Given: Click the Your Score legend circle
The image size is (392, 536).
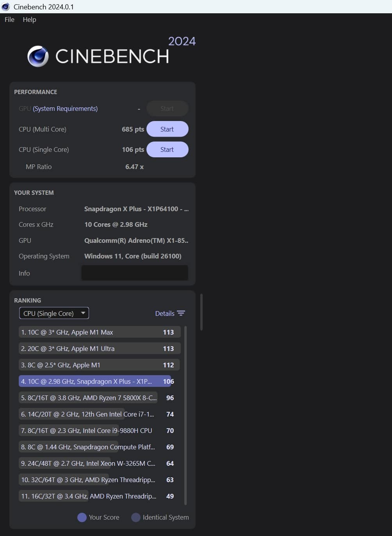Looking at the screenshot, I should click(x=82, y=517).
